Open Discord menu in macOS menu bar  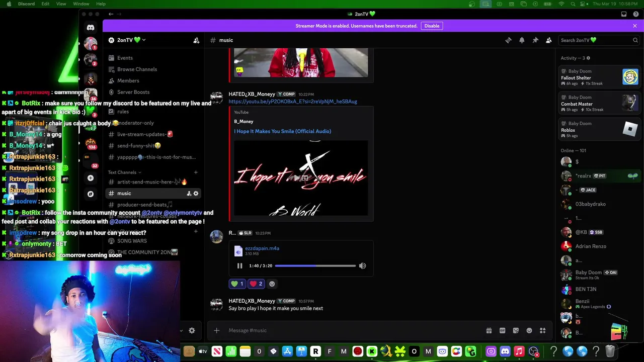(x=26, y=4)
